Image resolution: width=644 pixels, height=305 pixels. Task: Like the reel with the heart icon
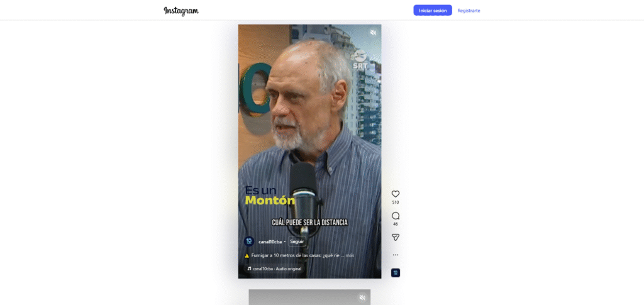(396, 194)
